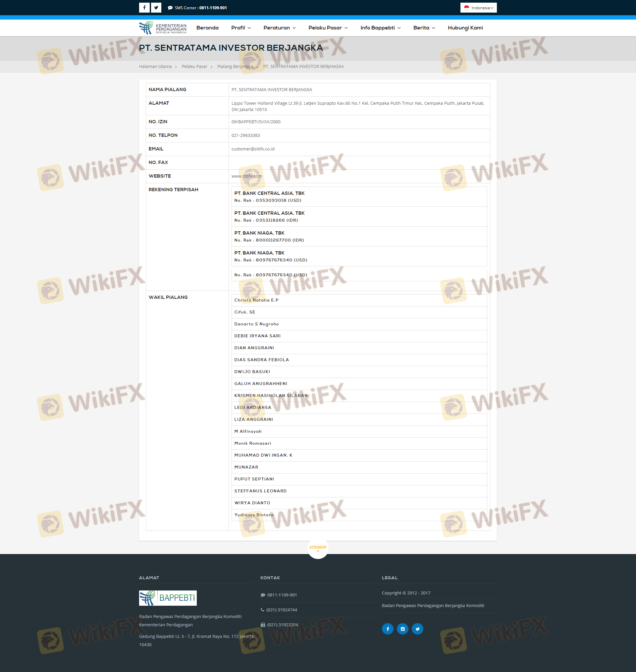Screen dimensions: 636x672
Task: Select wakil pialang GALUH ANUGRAHHENI
Action: [x=359, y=383]
